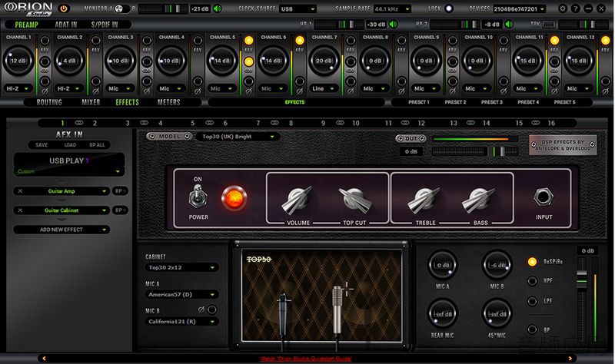Open Channel 3 Mic input type dropdown
The height and width of the screenshot is (364, 615).
tap(120, 88)
